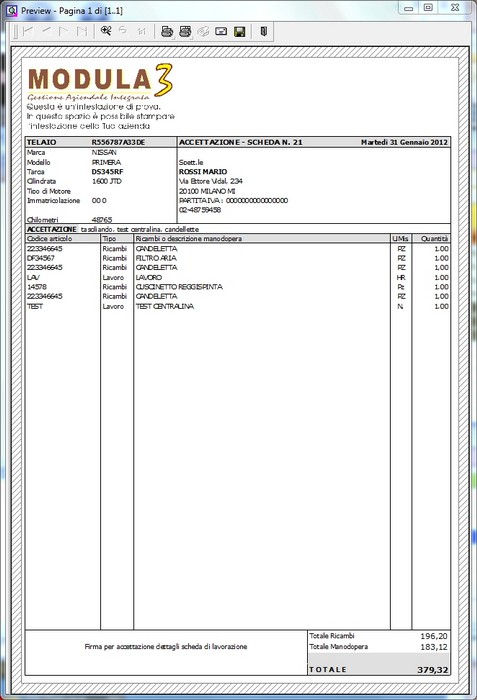Image resolution: width=477 pixels, height=700 pixels.
Task: Click the kilometres value 48765
Action: point(102,220)
